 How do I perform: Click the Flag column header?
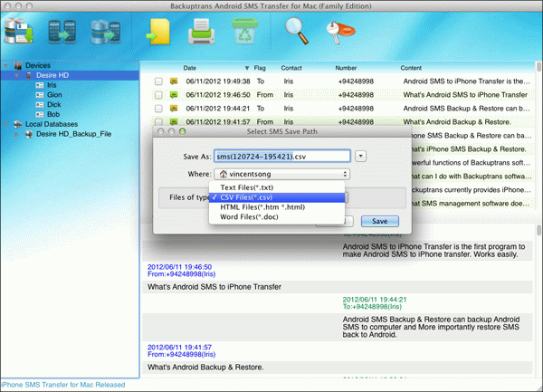(x=260, y=68)
